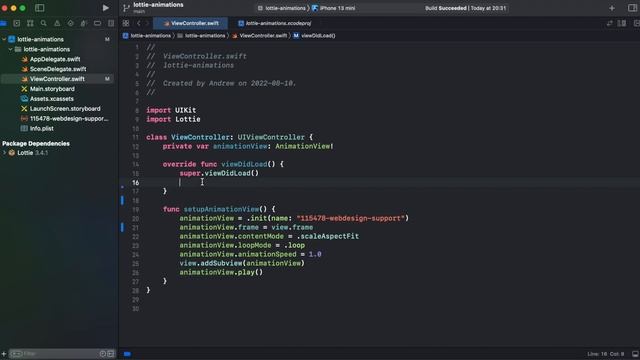This screenshot has height=360, width=640.
Task: Switch to the lottie-animations.xcodeproj tab
Action: pos(274,23)
